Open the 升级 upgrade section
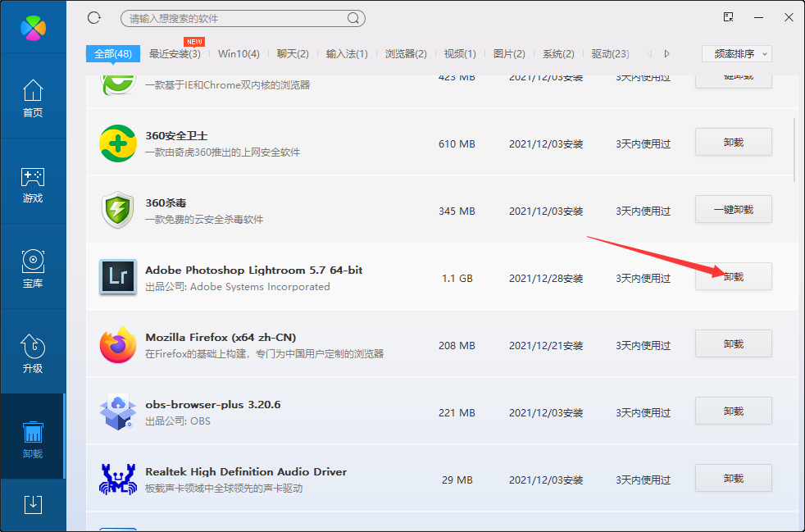Screen dimensions: 805x532 [33, 354]
